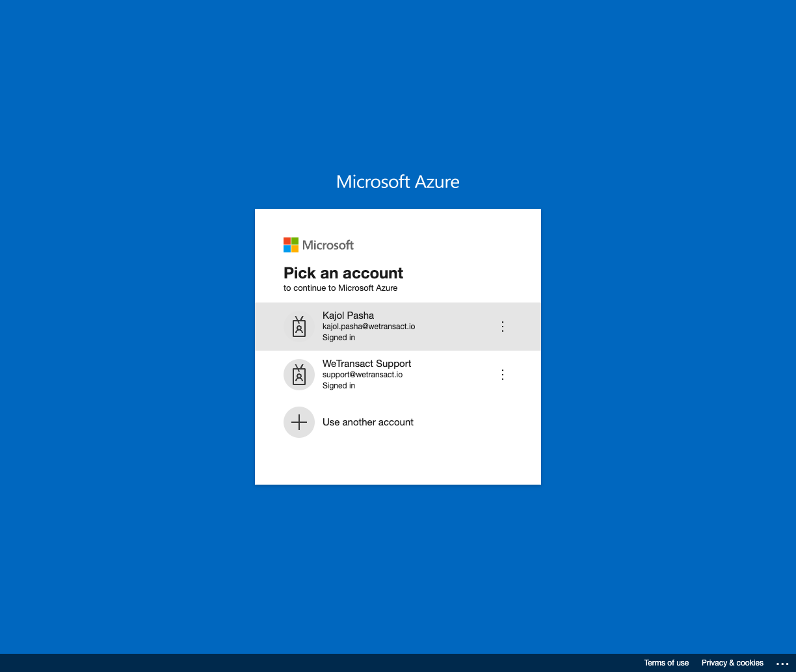Open options menu for Kajol Pasha account

point(502,327)
